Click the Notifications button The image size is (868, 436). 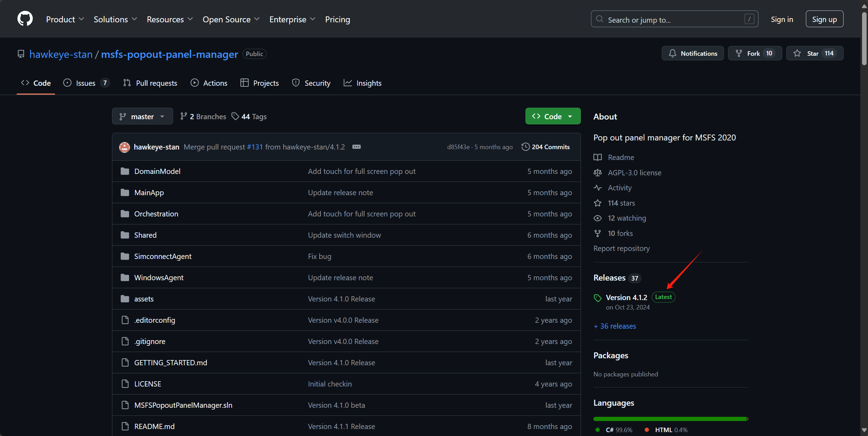(x=693, y=53)
